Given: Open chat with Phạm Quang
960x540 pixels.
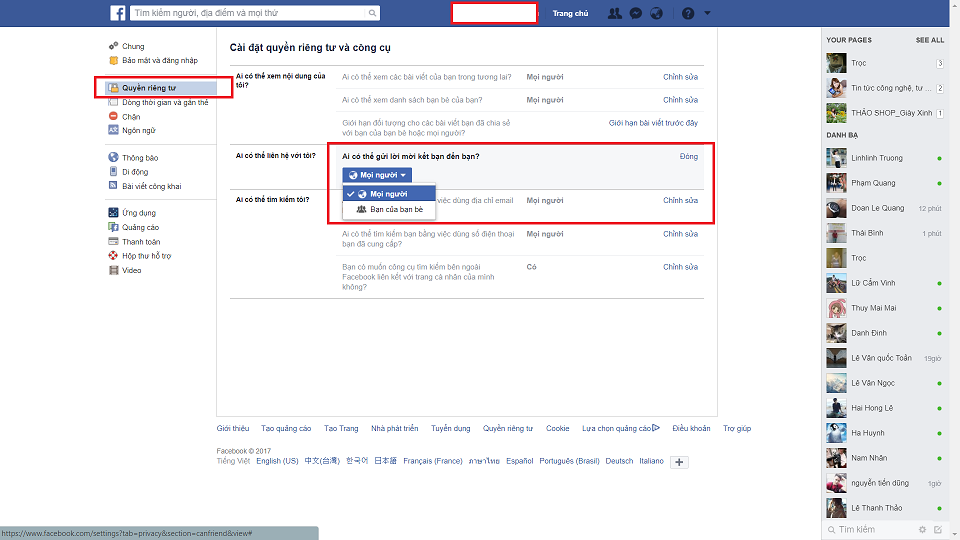Looking at the screenshot, I should click(x=885, y=183).
